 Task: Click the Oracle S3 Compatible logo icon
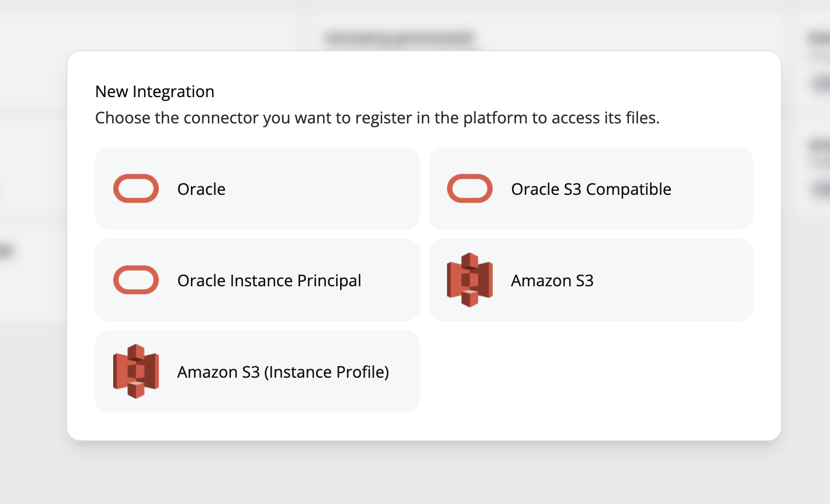[469, 189]
